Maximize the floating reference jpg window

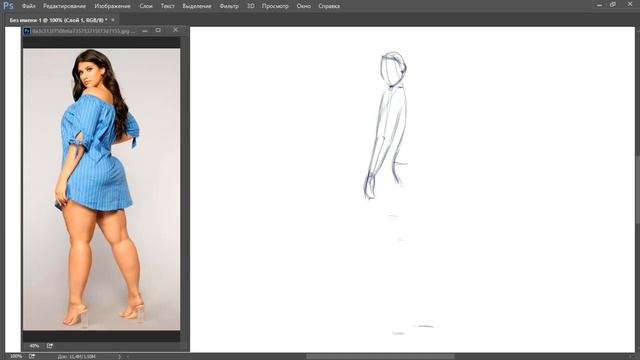click(x=158, y=30)
